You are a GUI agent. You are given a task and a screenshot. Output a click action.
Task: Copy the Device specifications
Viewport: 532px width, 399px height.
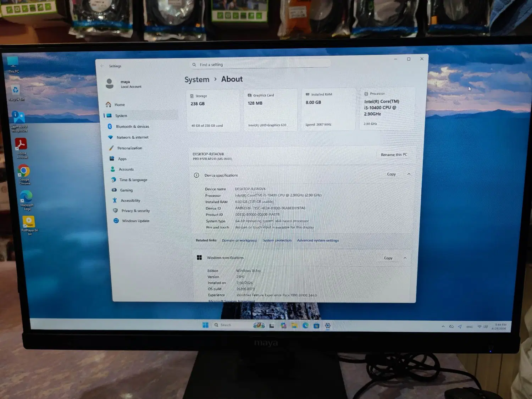pyautogui.click(x=391, y=174)
